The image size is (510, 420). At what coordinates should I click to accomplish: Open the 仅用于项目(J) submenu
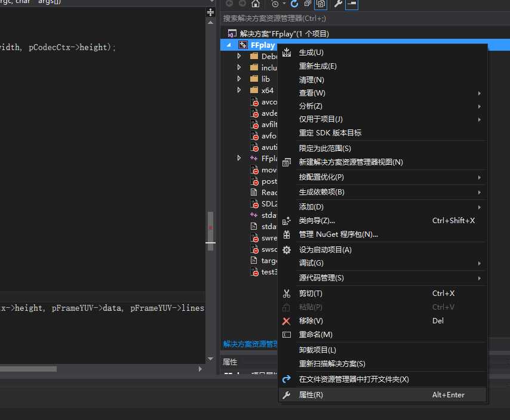pyautogui.click(x=382, y=119)
